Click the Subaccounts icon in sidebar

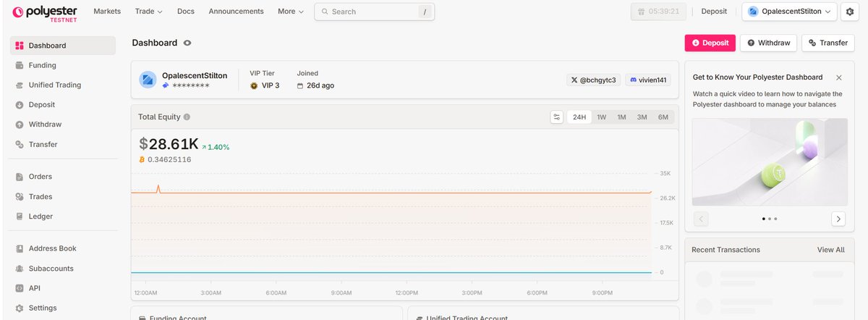(20, 268)
